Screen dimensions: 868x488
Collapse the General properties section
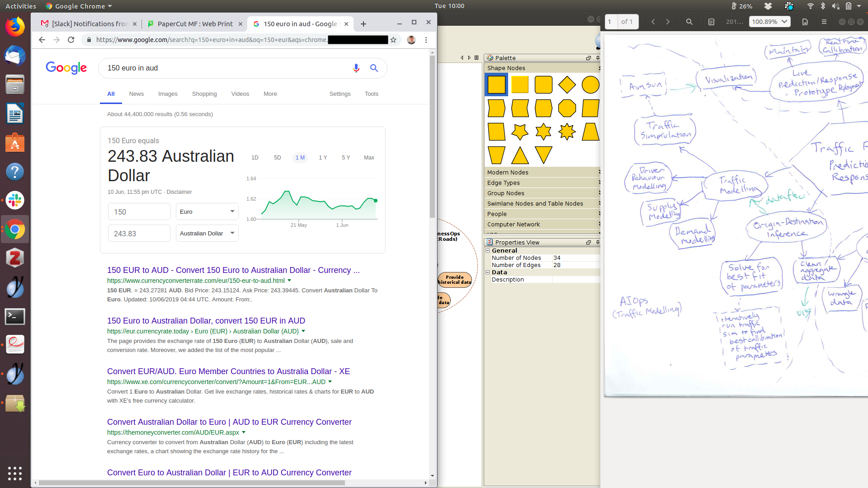488,251
